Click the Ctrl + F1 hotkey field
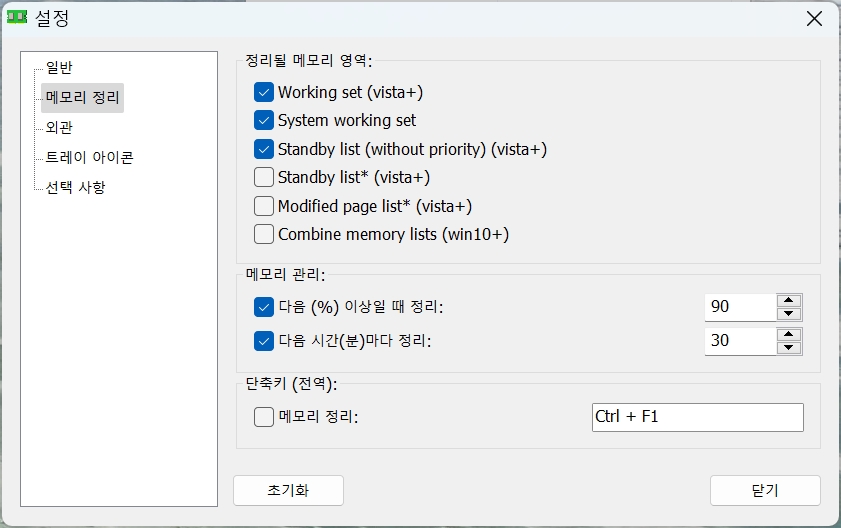This screenshot has width=841, height=528. coord(698,417)
